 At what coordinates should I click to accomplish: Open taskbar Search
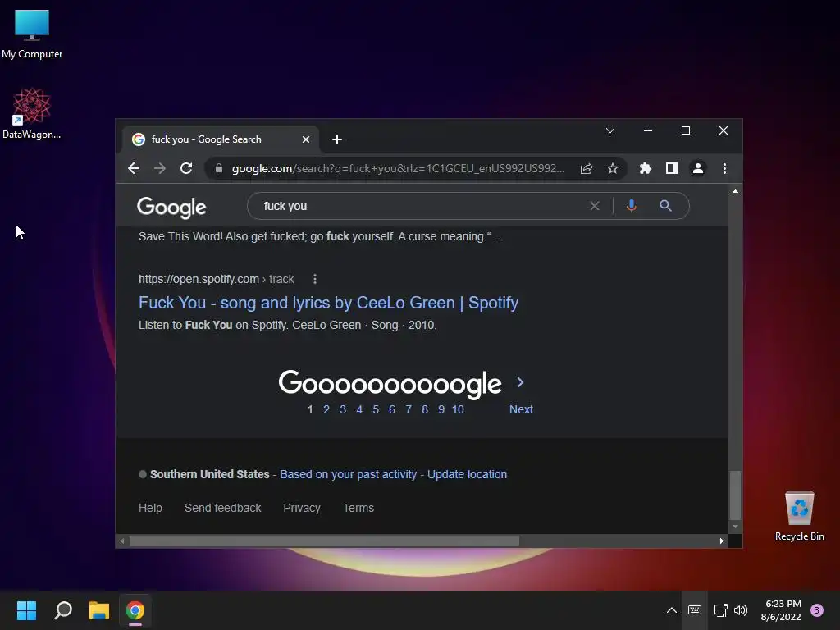click(x=63, y=610)
